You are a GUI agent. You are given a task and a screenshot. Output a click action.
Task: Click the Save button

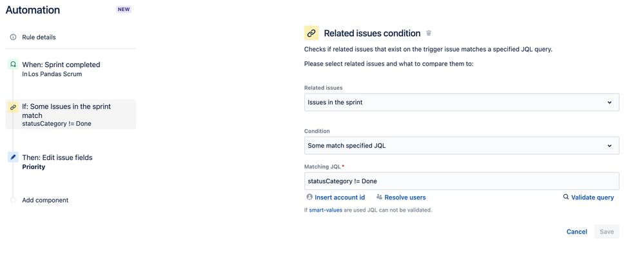click(x=607, y=232)
